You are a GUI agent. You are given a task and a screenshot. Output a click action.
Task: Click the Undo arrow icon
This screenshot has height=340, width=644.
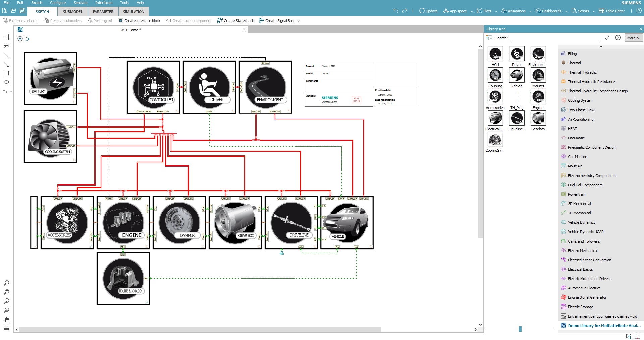396,11
